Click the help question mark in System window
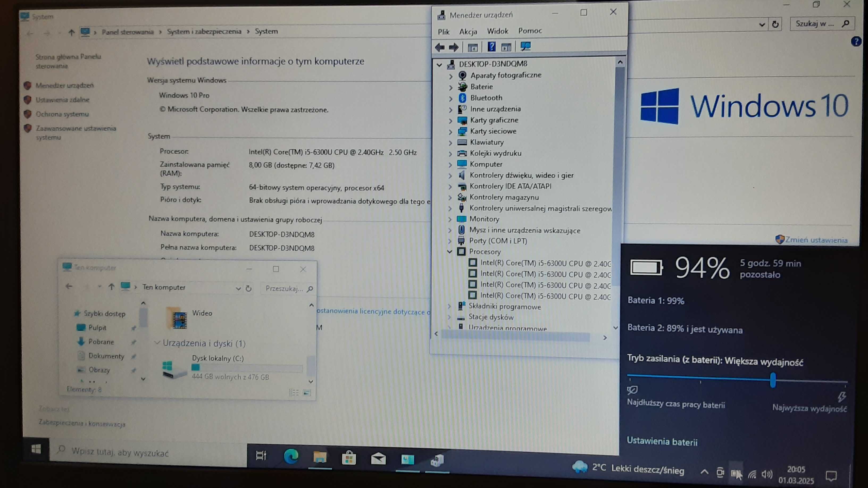The width and height of the screenshot is (868, 488). (x=856, y=41)
